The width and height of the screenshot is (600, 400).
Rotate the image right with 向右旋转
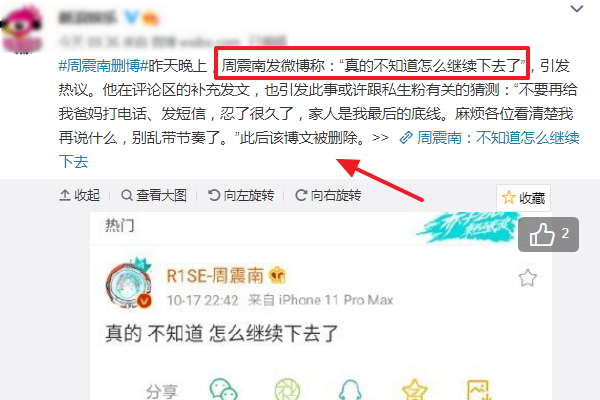328,195
